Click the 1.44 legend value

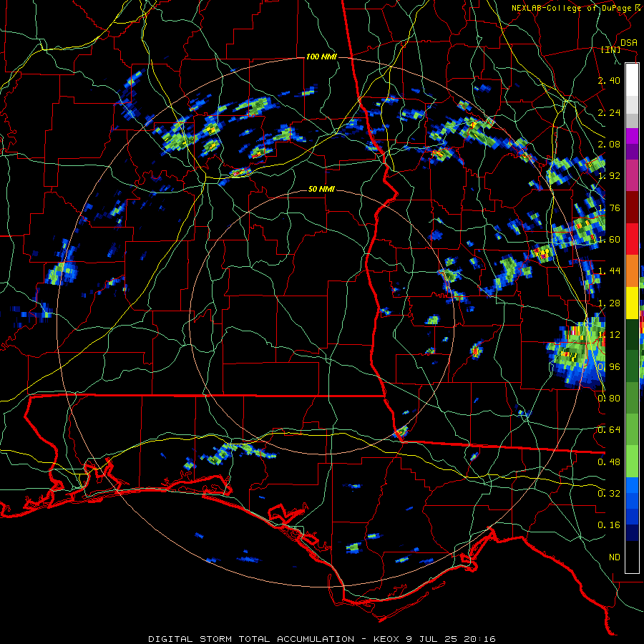[x=609, y=270]
